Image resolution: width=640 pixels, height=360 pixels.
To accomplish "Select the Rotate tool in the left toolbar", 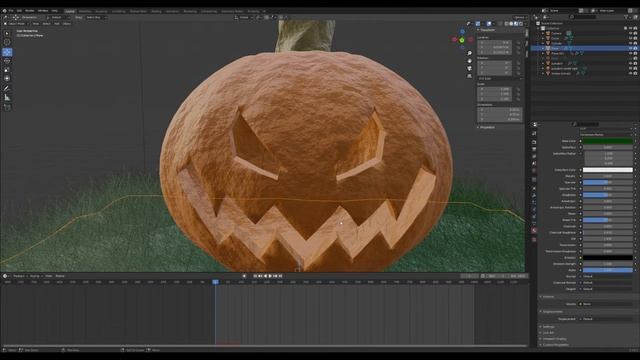I will (7, 61).
